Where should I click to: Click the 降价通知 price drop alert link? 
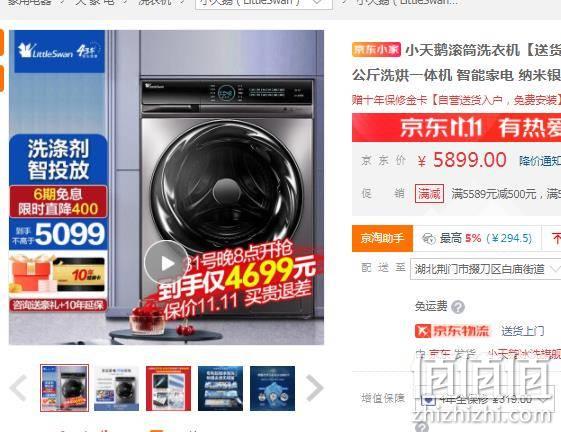pos(540,161)
